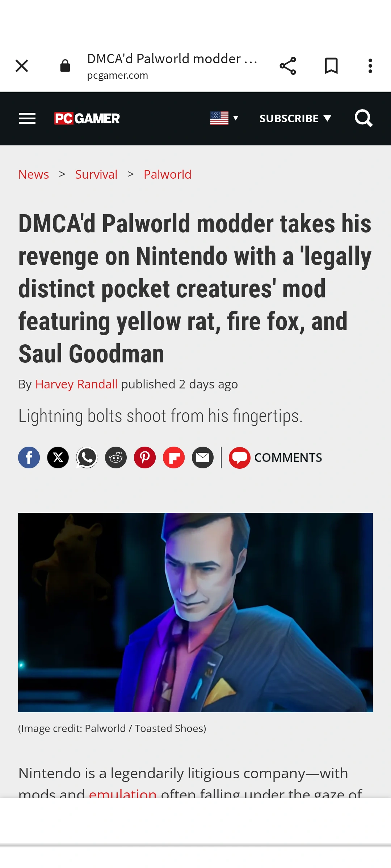
Task: Open the hamburger navigation menu
Action: [27, 118]
